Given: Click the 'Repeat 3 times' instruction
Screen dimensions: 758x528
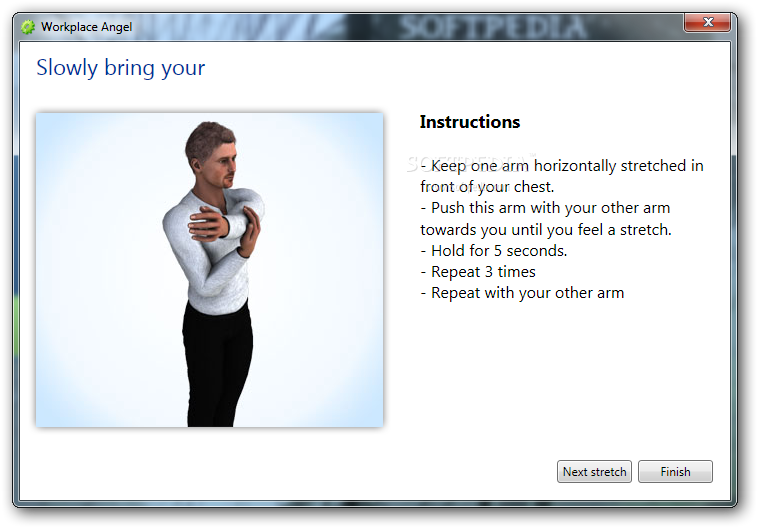Looking at the screenshot, I should coord(478,272).
